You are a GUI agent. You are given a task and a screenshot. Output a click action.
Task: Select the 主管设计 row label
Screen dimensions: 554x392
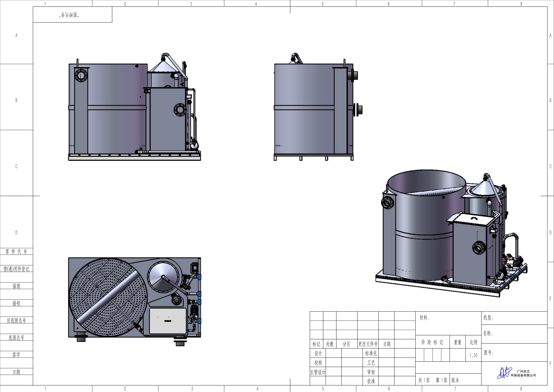[x=318, y=372]
